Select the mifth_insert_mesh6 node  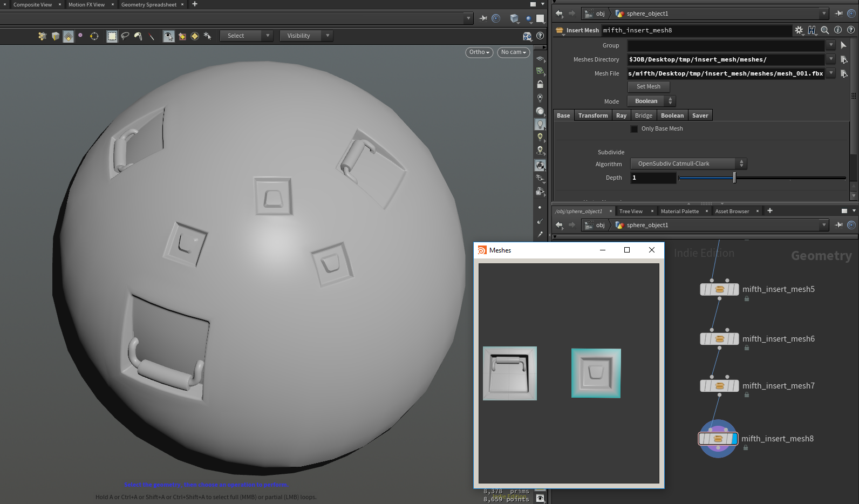click(x=719, y=339)
